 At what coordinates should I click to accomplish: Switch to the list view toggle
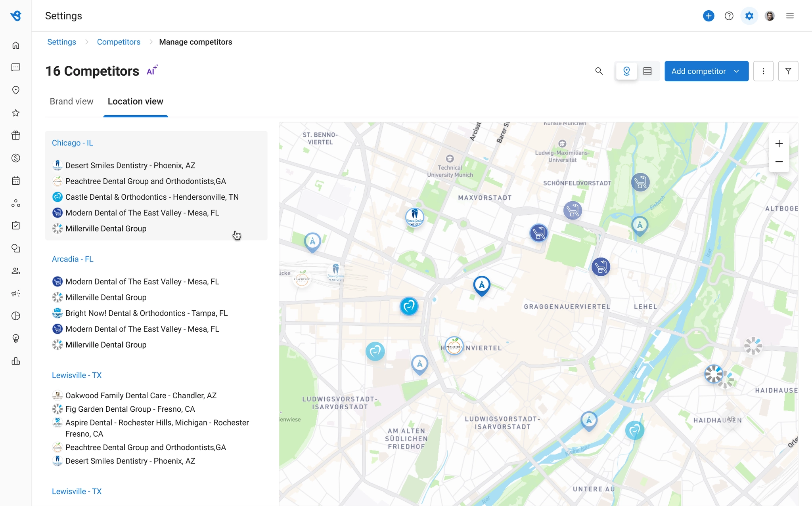point(647,71)
